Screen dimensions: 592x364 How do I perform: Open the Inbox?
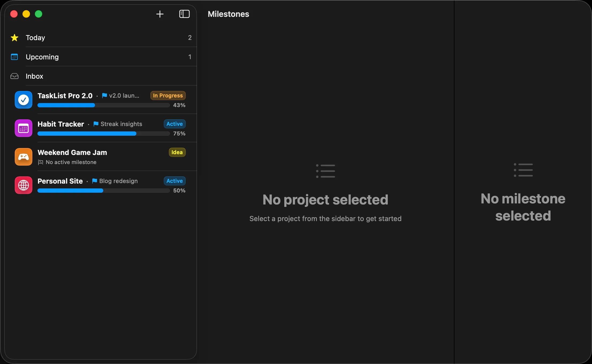click(101, 76)
